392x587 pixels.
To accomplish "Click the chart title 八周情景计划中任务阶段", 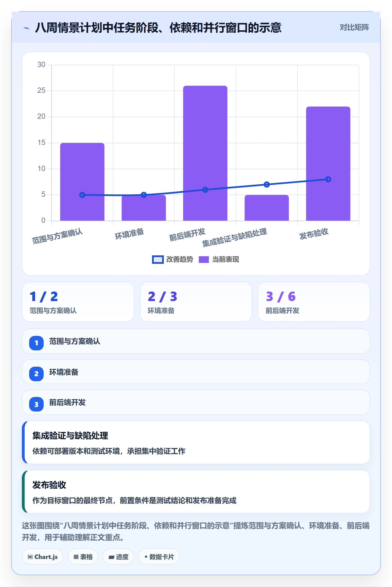I will (x=158, y=28).
